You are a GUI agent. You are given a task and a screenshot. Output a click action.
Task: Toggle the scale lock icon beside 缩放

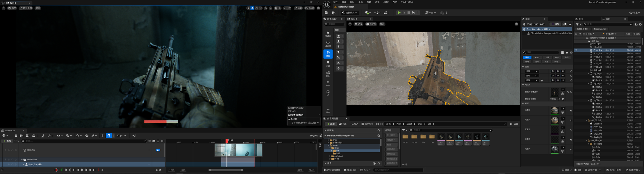[x=542, y=80]
